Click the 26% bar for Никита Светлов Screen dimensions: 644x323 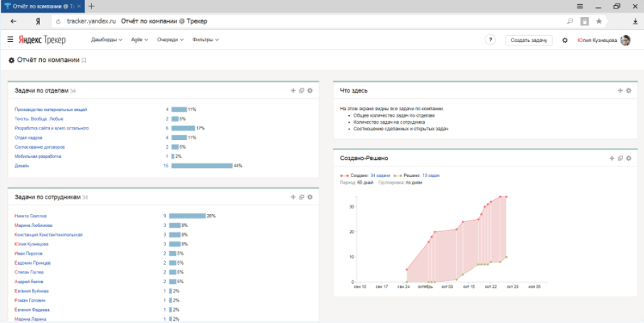click(x=187, y=216)
